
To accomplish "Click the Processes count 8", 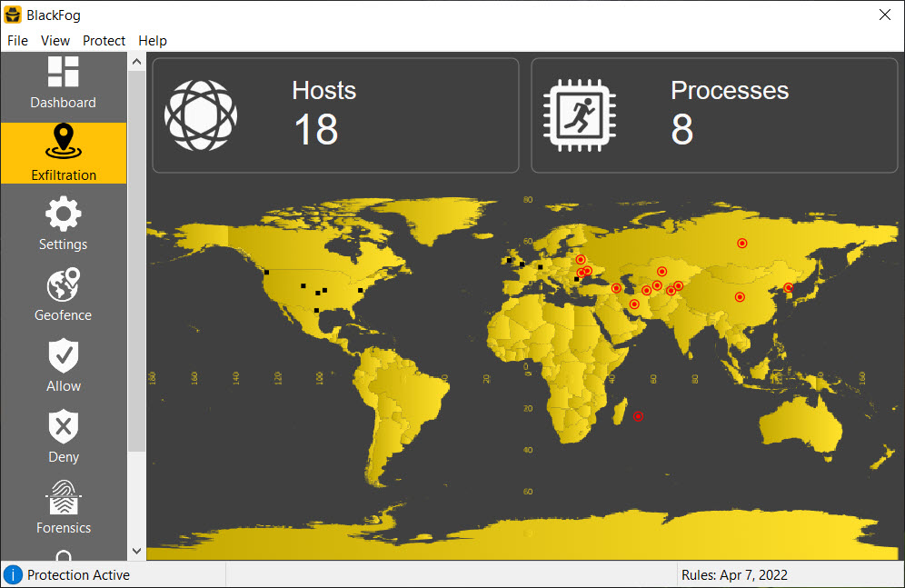I will (x=681, y=129).
